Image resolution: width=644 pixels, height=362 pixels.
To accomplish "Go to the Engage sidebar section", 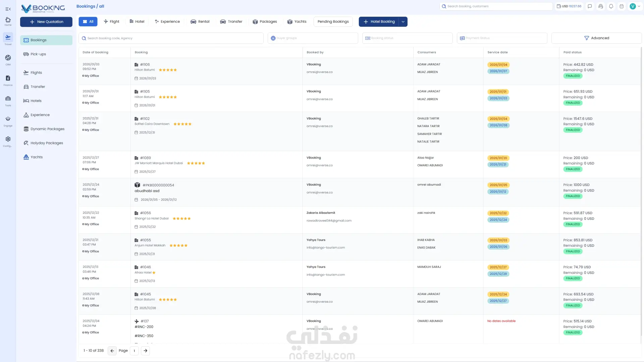I will click(8, 121).
